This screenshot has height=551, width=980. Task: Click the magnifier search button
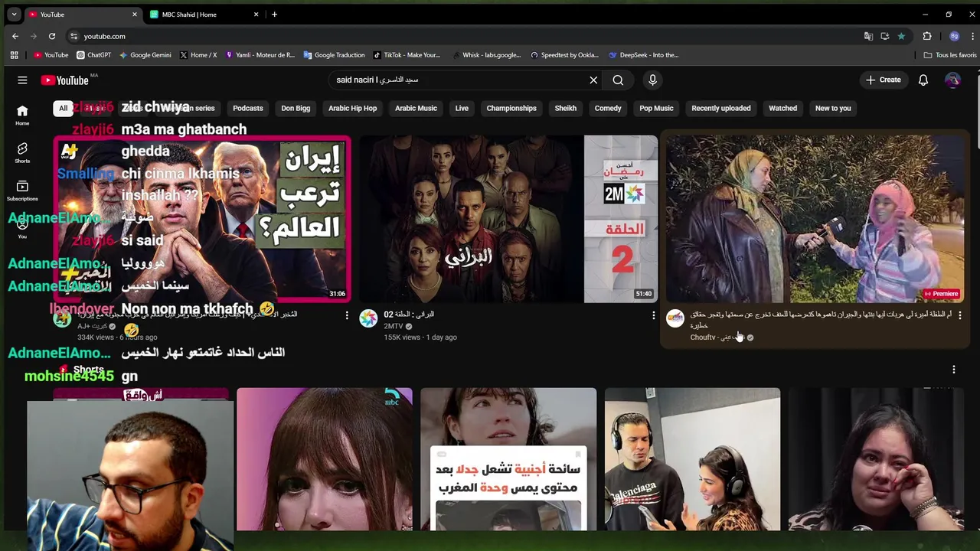coord(618,80)
